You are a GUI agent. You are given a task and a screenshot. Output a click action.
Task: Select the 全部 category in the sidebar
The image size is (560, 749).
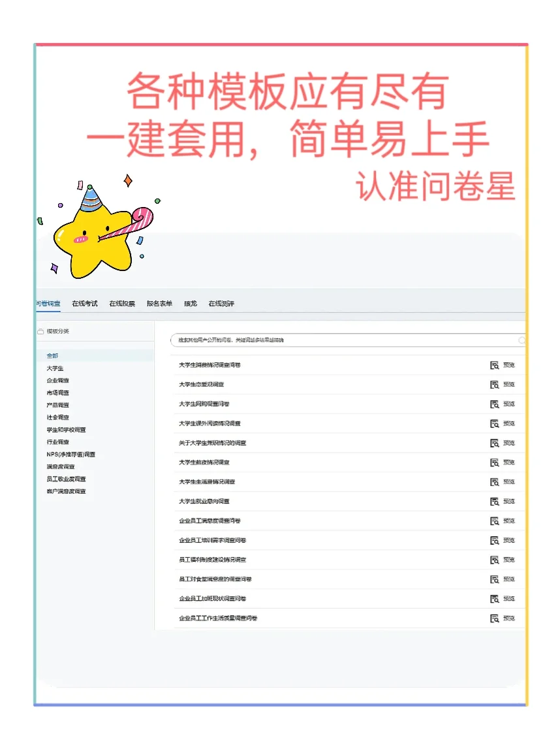pos(54,356)
